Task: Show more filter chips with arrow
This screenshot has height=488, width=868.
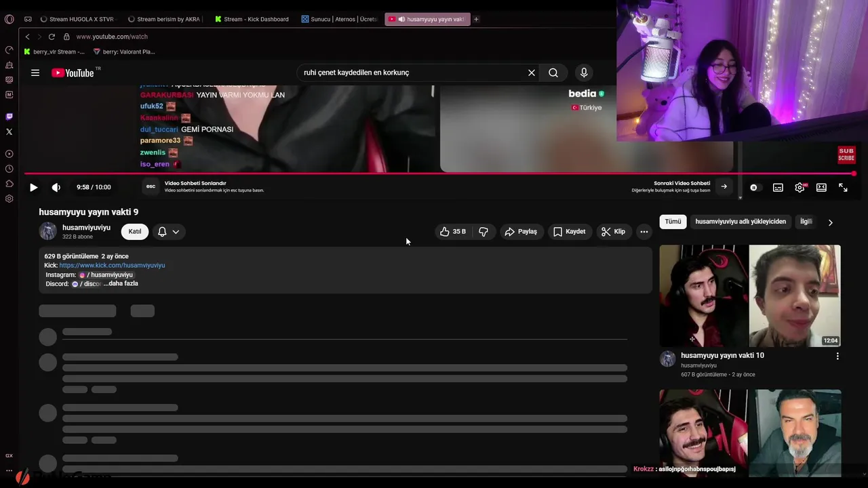Action: tap(830, 222)
